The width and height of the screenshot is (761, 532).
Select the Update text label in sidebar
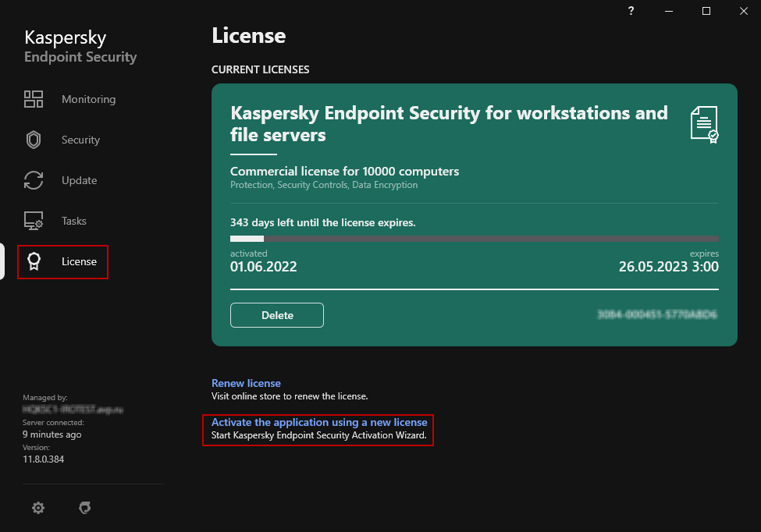point(80,180)
